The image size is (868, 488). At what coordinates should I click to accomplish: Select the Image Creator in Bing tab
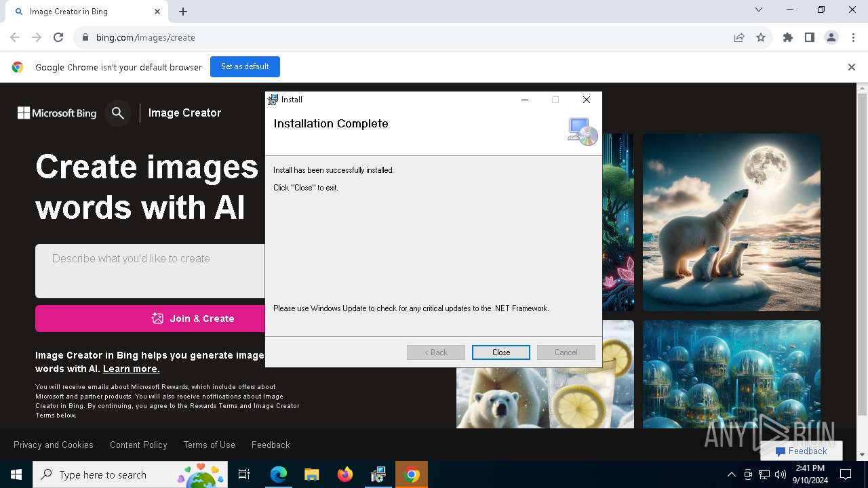click(x=86, y=12)
